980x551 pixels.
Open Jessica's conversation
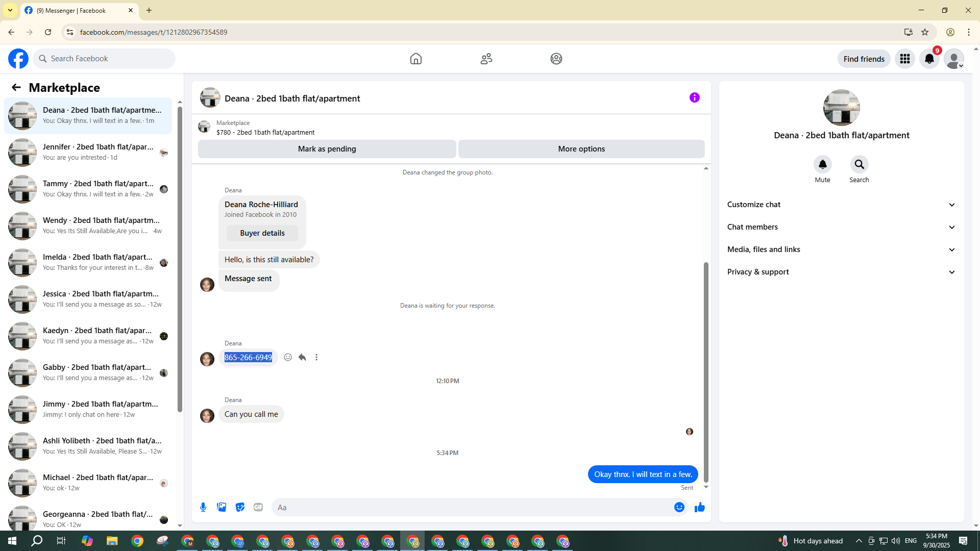click(88, 299)
